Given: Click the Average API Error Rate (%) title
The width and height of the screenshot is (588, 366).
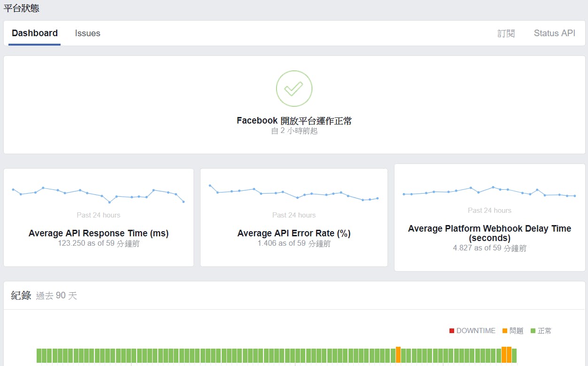Looking at the screenshot, I should 294,233.
